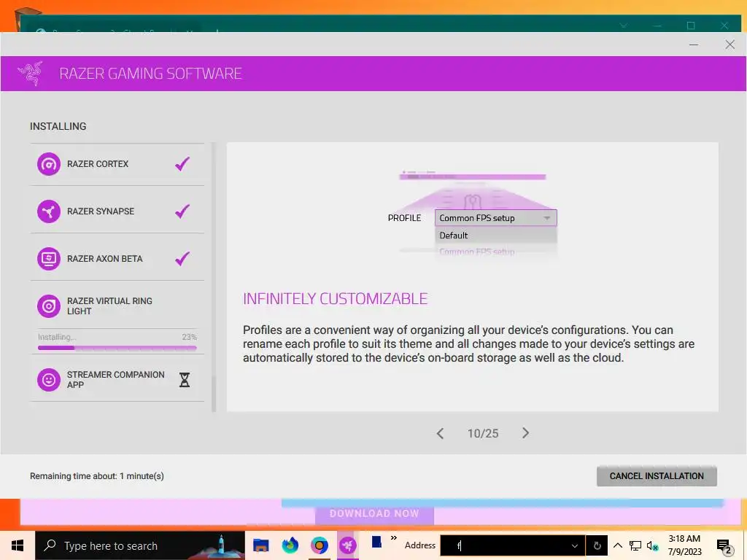Click the Razer Cortex completed checkmark
Image resolution: width=747 pixels, height=560 pixels.
pos(182,164)
